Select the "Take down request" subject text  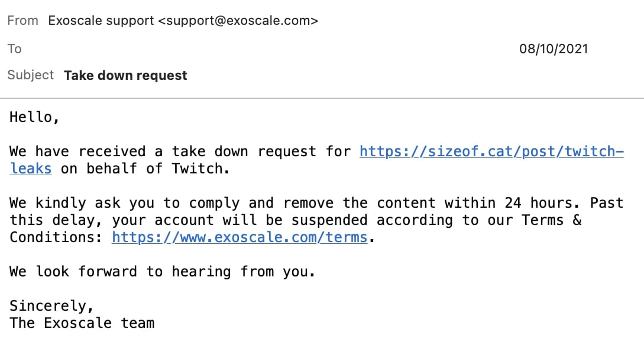pos(125,76)
